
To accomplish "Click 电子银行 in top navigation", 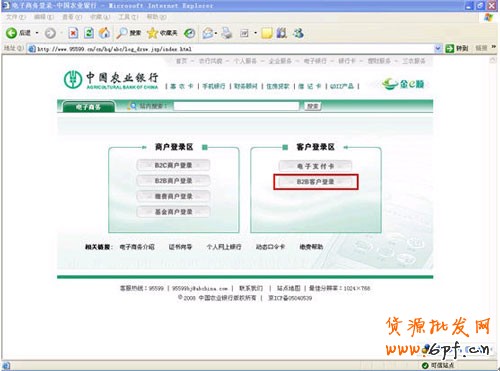I will (x=315, y=61).
